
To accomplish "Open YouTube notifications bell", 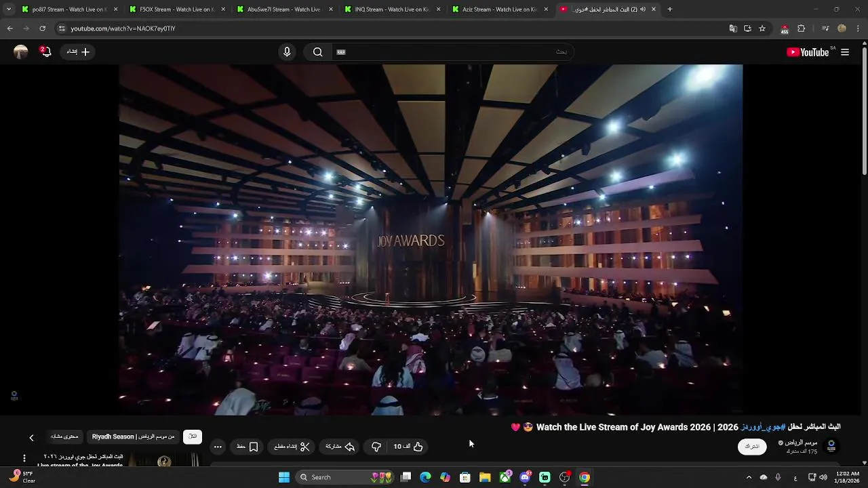I will coord(45,52).
